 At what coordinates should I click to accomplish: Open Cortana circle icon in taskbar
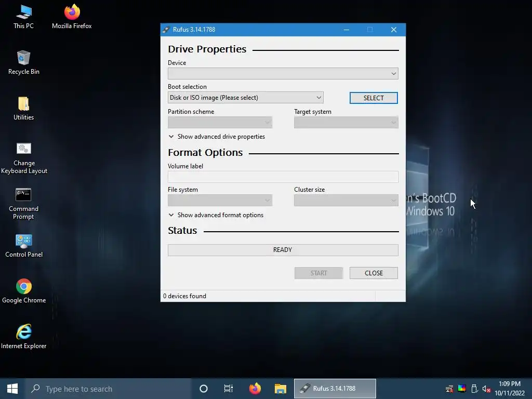pyautogui.click(x=204, y=389)
